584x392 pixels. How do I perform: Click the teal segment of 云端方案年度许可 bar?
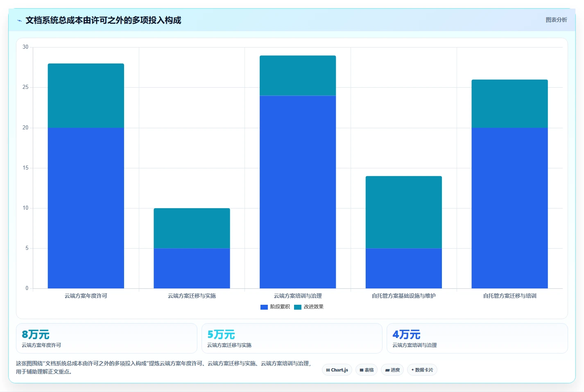pyautogui.click(x=86, y=95)
